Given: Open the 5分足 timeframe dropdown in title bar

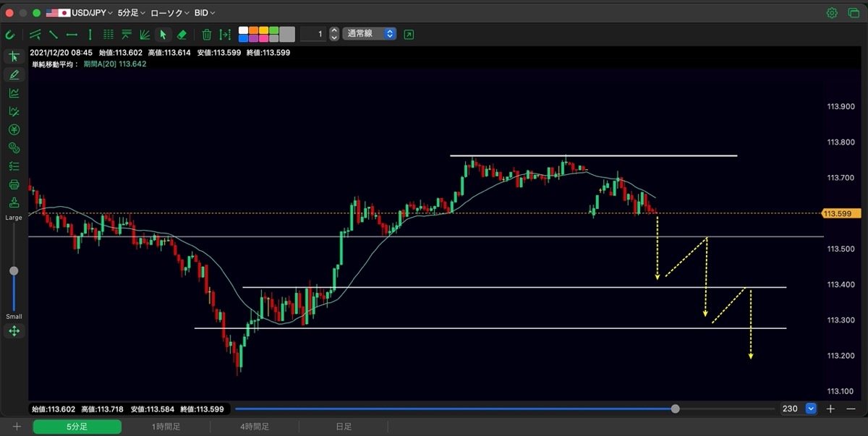Looking at the screenshot, I should tap(132, 13).
